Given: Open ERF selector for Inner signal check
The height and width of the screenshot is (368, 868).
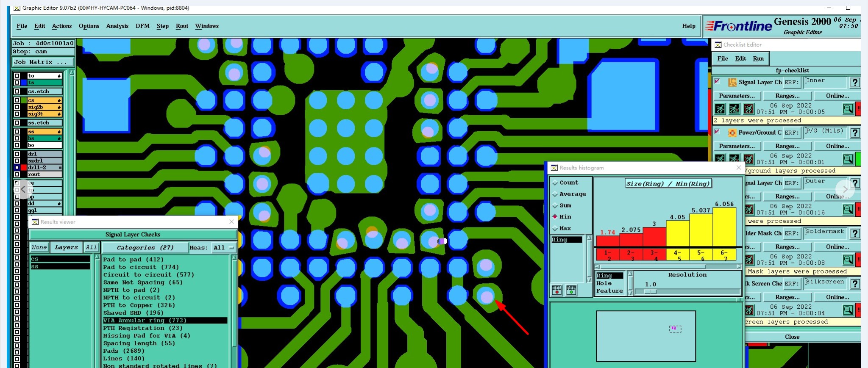Looking at the screenshot, I should point(791,83).
